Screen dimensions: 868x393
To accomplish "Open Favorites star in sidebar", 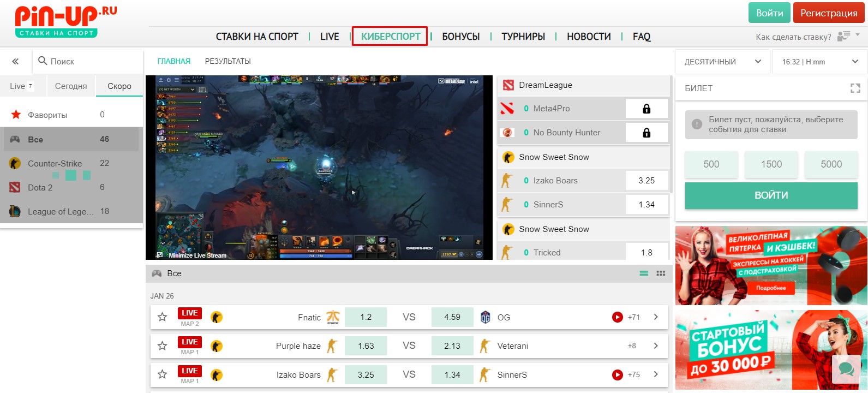I will pyautogui.click(x=16, y=115).
